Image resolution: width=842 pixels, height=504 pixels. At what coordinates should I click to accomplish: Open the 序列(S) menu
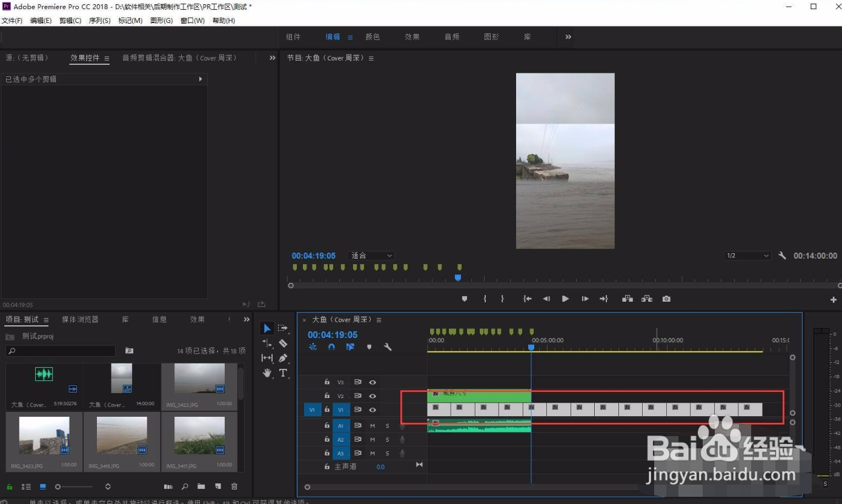point(99,21)
